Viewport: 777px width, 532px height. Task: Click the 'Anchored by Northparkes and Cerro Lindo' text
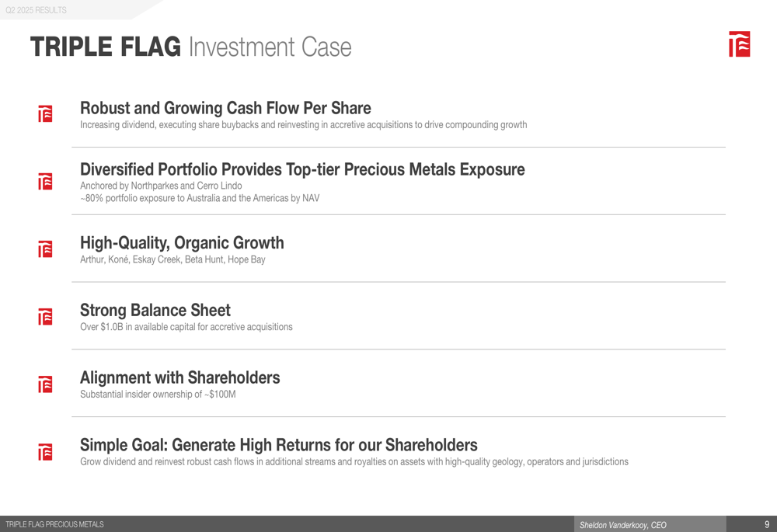coord(161,186)
